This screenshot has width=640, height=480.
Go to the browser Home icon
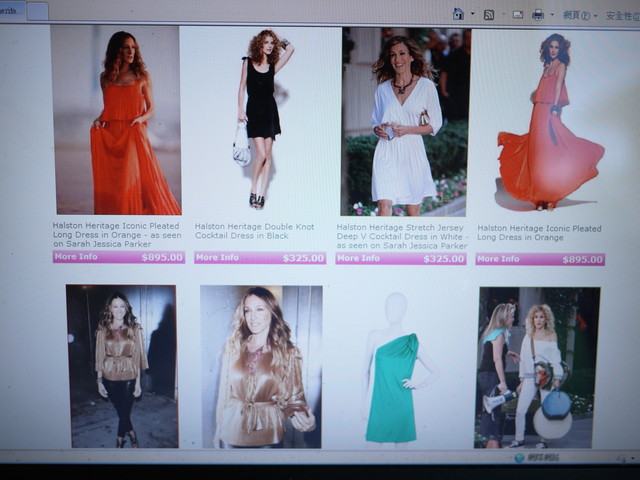pyautogui.click(x=458, y=14)
